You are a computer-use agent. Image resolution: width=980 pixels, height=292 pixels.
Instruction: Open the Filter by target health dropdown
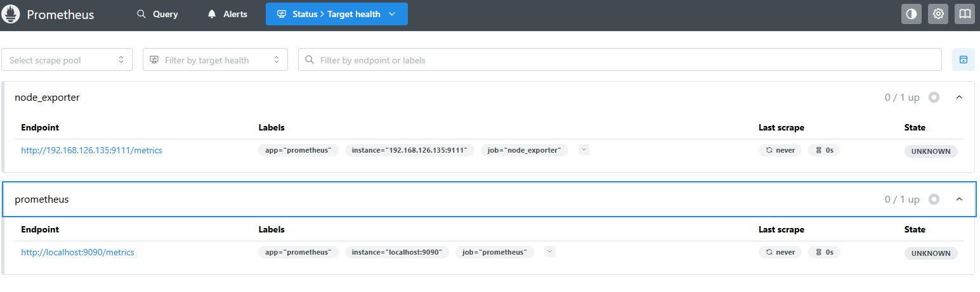tap(215, 60)
